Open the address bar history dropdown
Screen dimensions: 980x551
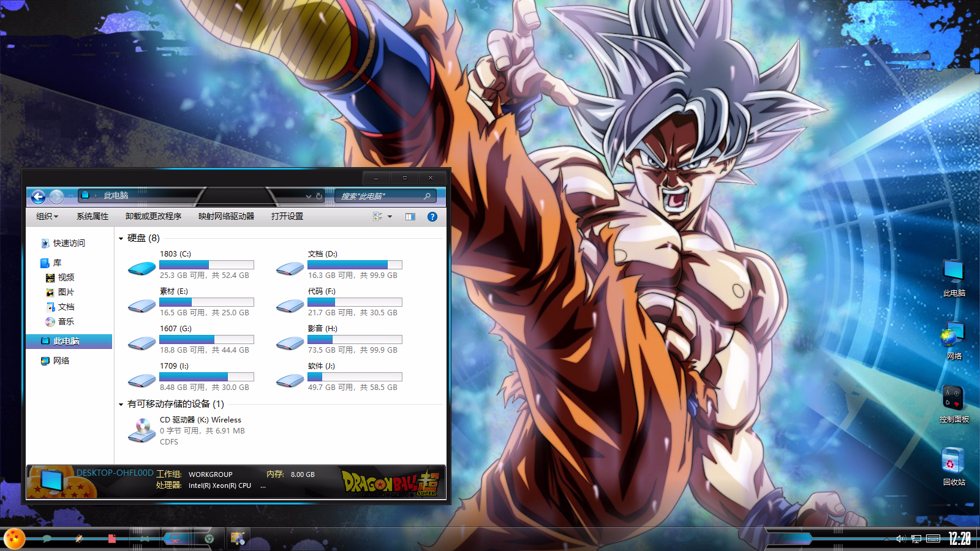pos(308,197)
